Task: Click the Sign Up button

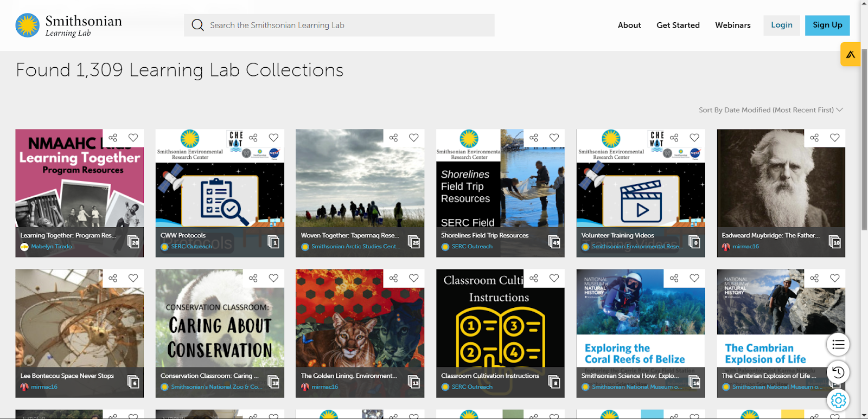Action: 827,25
